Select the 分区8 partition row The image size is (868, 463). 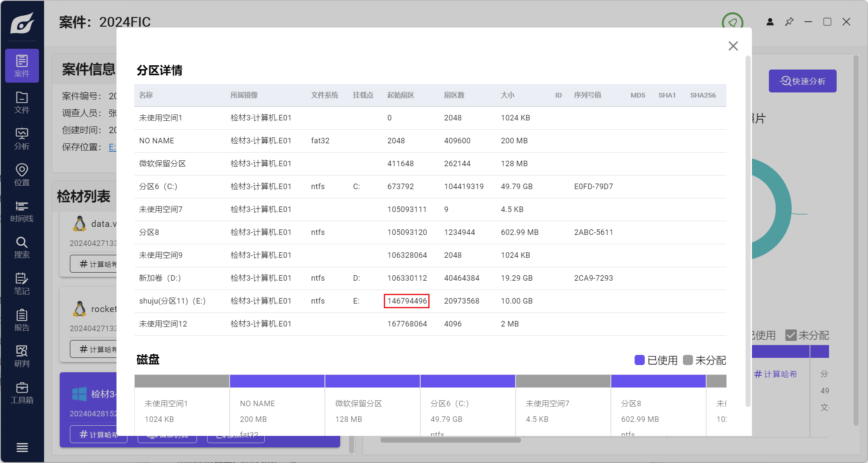point(430,232)
